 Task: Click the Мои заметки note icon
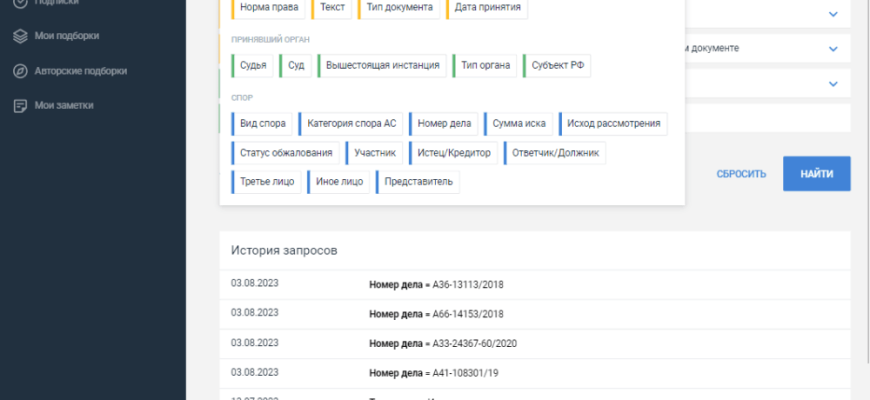click(x=19, y=105)
